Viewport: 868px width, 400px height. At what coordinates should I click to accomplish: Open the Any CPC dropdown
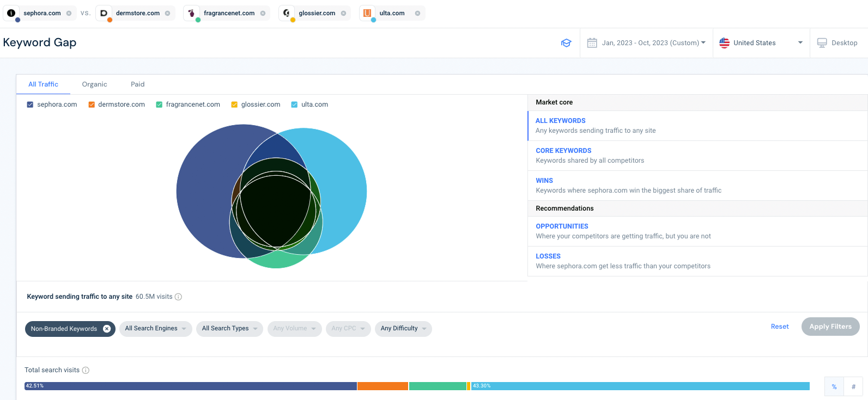pyautogui.click(x=348, y=329)
